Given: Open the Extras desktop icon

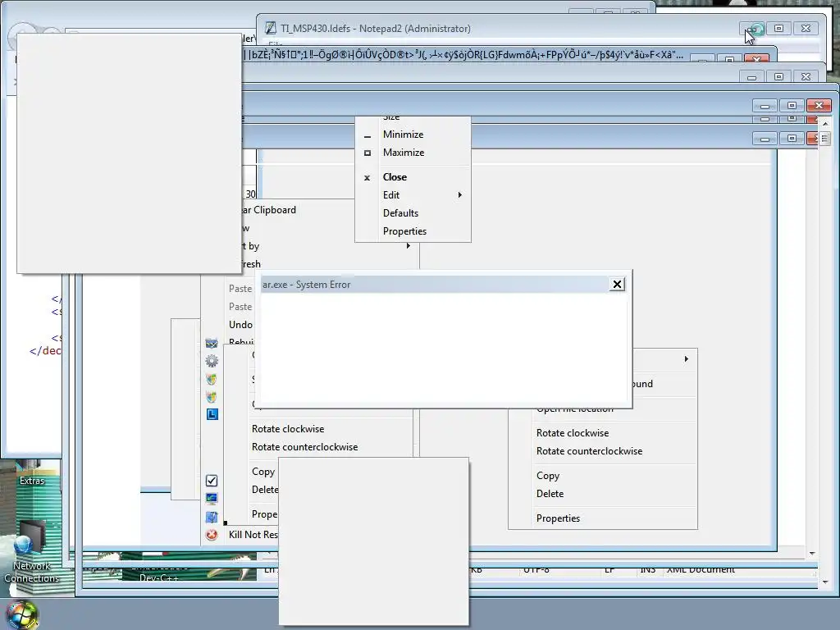Looking at the screenshot, I should [32, 473].
